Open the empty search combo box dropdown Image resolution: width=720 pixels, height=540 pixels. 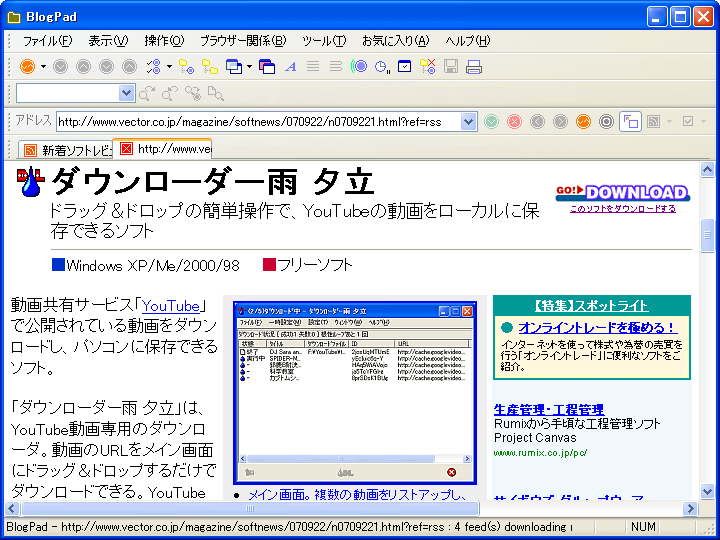(x=126, y=94)
